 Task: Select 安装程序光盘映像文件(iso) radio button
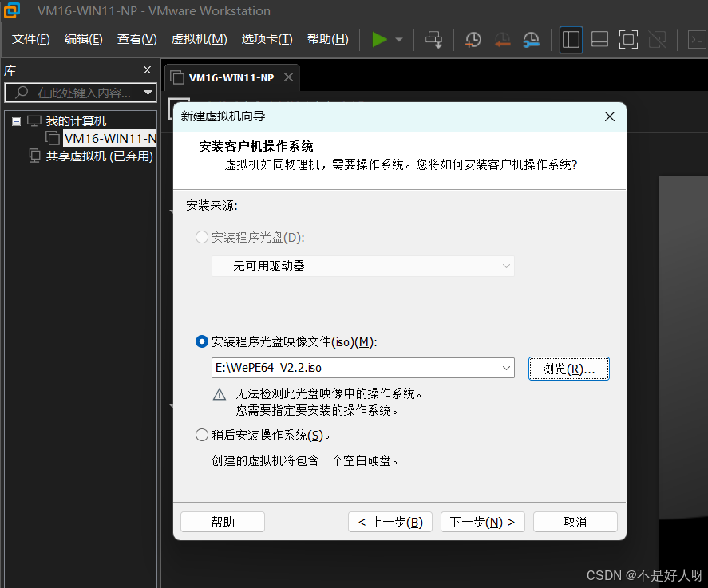coord(201,341)
